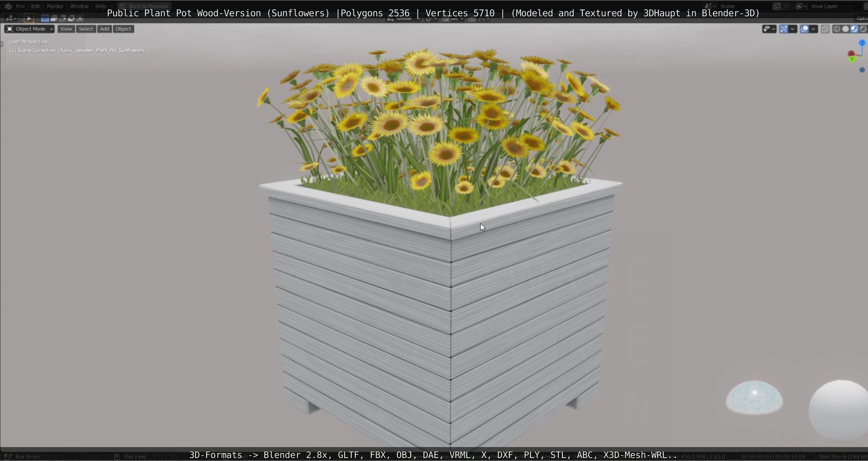Open the View menu in viewport header
The width and height of the screenshot is (868, 461).
(x=66, y=29)
